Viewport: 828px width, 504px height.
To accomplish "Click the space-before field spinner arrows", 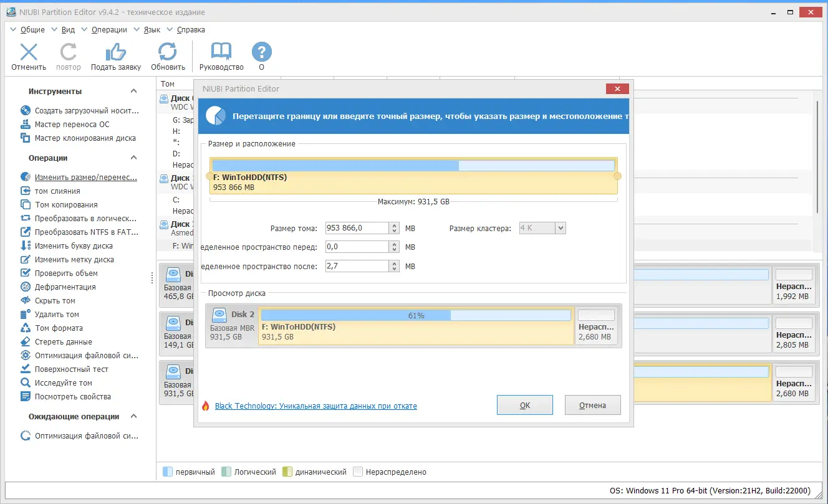I will [395, 247].
